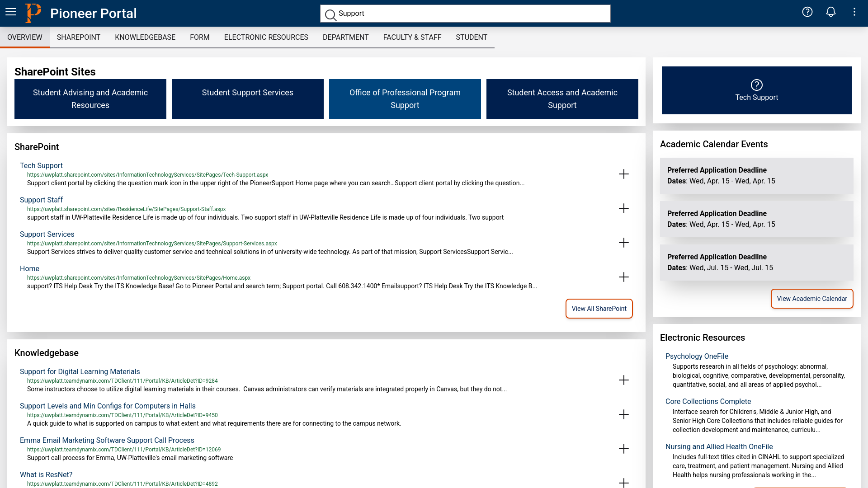Select the SHAREPOINT navigation tab
Screen dimensions: 868x488
click(78, 37)
